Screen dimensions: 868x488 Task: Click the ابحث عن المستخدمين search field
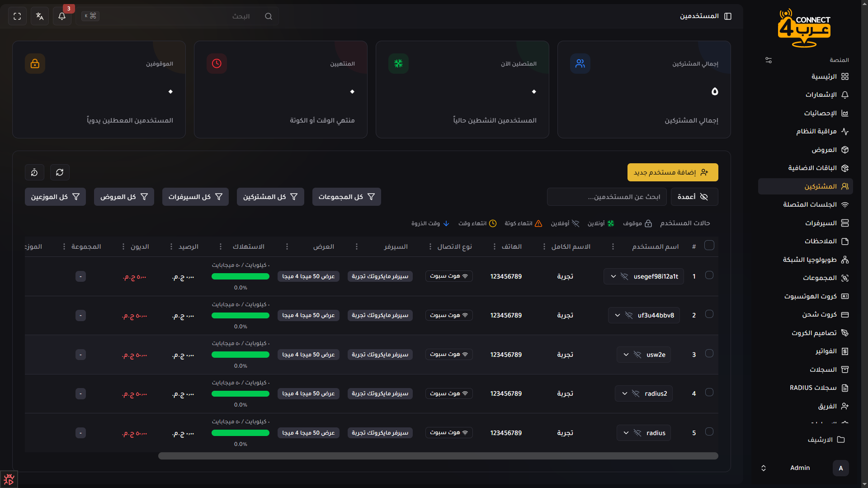pyautogui.click(x=606, y=197)
